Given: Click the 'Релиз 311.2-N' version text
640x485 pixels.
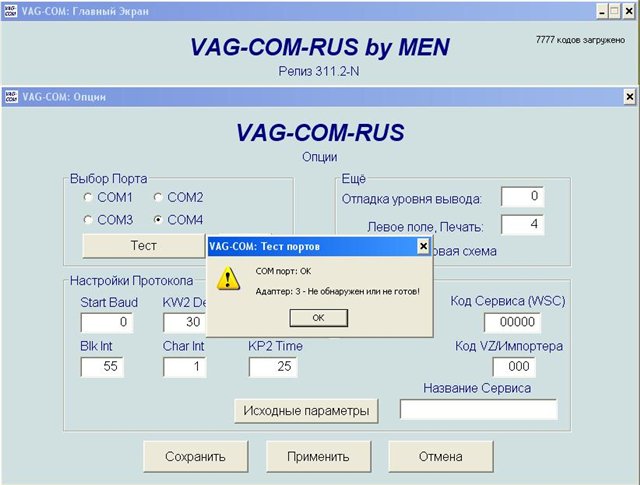Looking at the screenshot, I should tap(319, 71).
